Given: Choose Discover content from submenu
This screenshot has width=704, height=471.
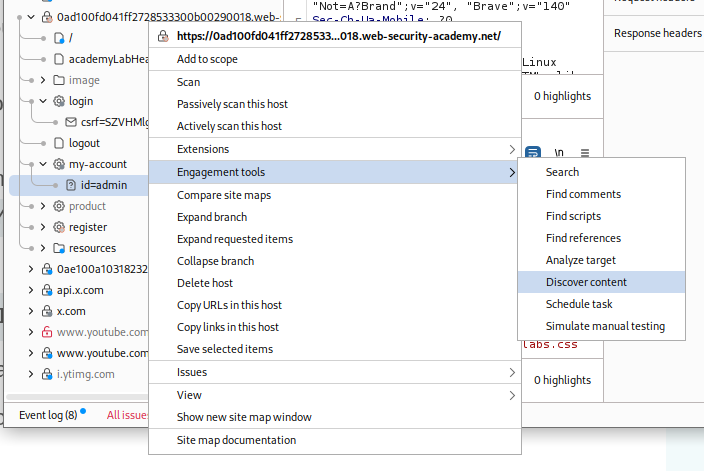Looking at the screenshot, I should pyautogui.click(x=586, y=282).
